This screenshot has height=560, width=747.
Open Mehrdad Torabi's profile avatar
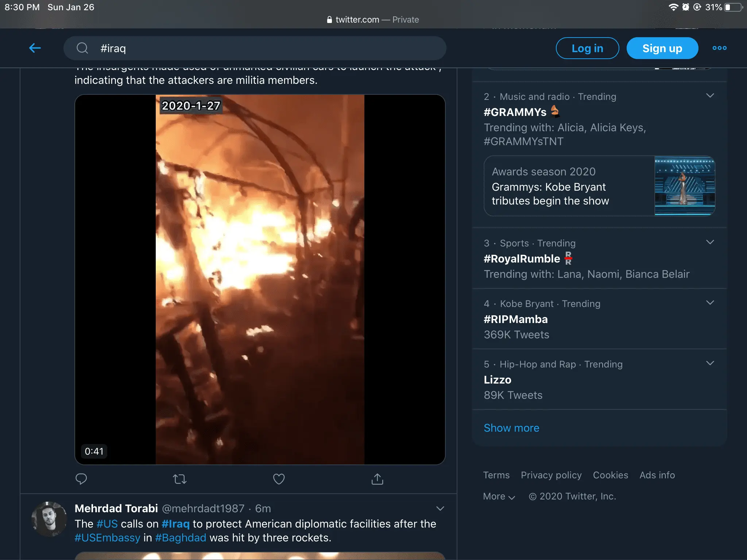click(49, 519)
